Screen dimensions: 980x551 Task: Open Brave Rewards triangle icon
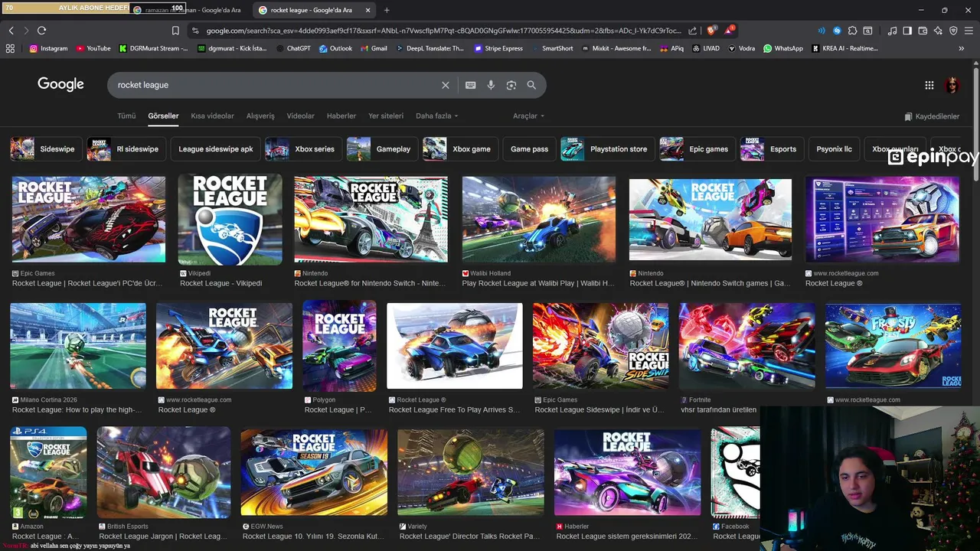tap(729, 31)
